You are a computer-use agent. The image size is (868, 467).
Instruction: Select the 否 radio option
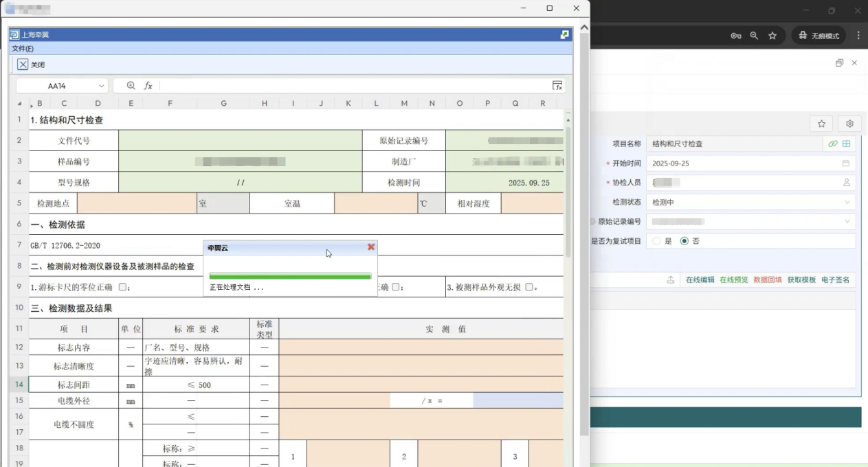click(x=684, y=242)
